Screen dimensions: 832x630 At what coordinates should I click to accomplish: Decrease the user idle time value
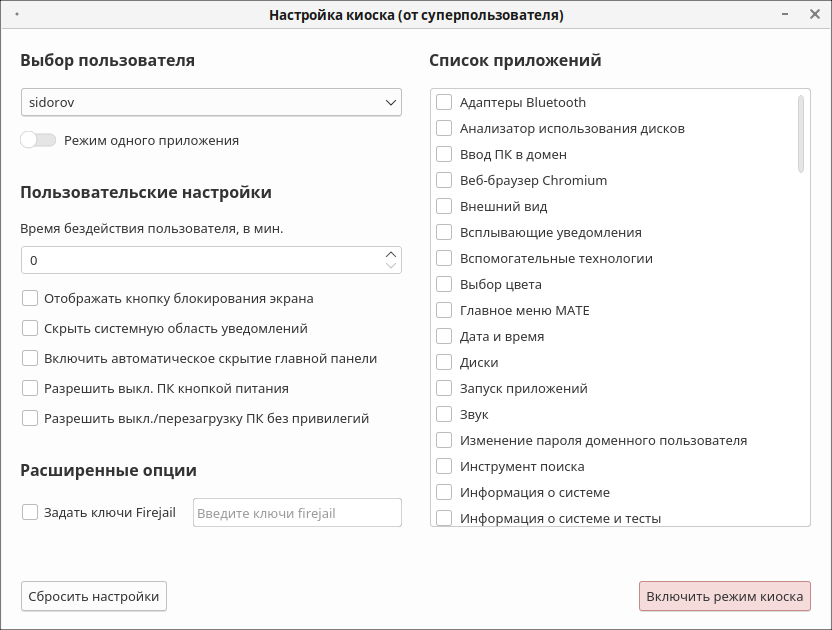(x=390, y=266)
